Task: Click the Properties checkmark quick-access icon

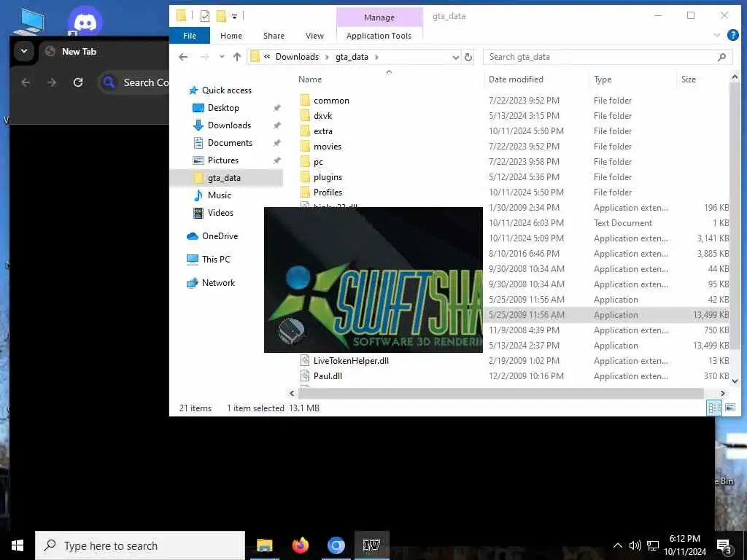Action: (x=205, y=16)
